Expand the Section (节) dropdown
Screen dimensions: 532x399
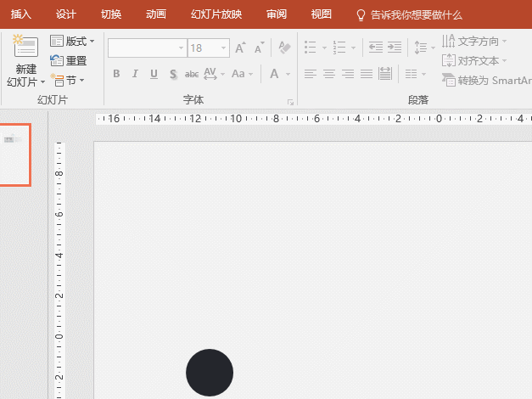[69, 81]
